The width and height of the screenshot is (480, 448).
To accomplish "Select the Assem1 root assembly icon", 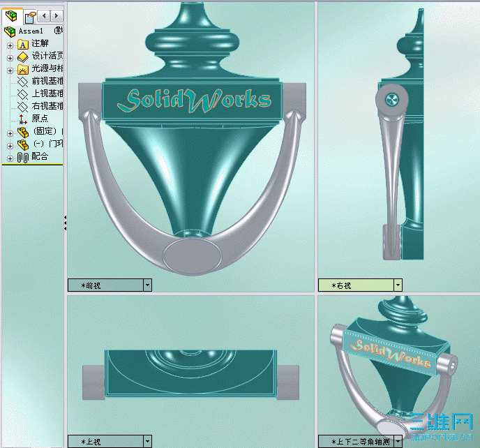I will tap(10, 31).
